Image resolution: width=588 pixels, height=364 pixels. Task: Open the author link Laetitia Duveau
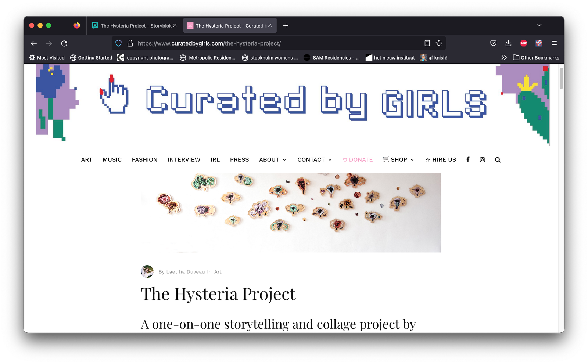pos(185,272)
